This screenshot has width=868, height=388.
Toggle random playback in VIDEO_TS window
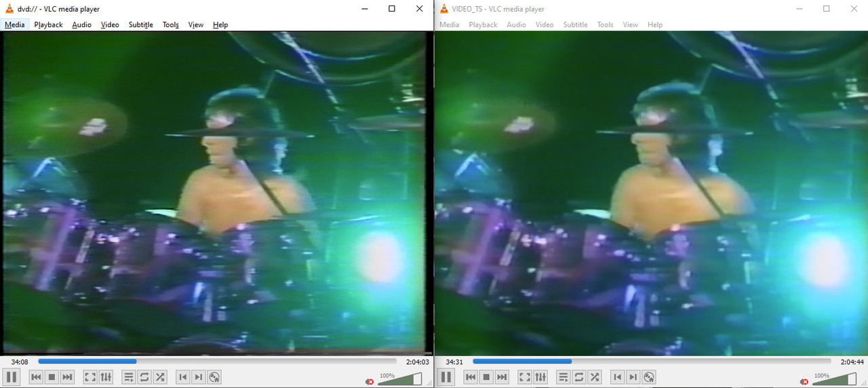click(x=595, y=377)
